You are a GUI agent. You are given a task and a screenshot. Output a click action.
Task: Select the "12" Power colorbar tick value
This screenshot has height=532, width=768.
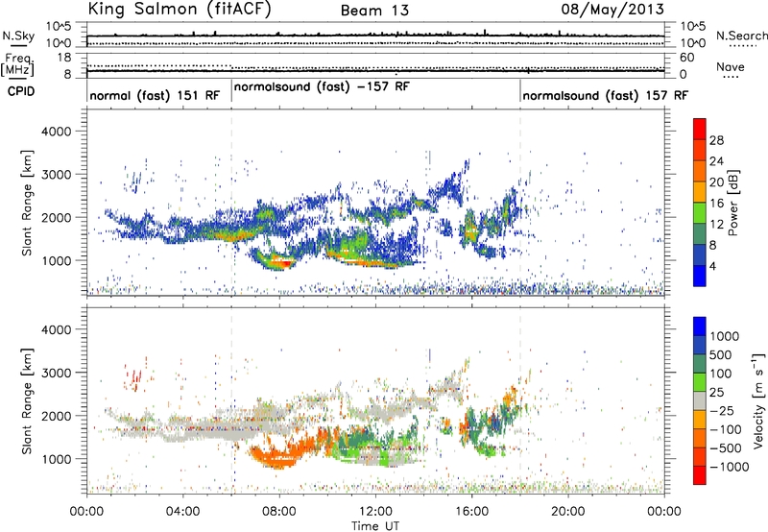[x=716, y=224]
